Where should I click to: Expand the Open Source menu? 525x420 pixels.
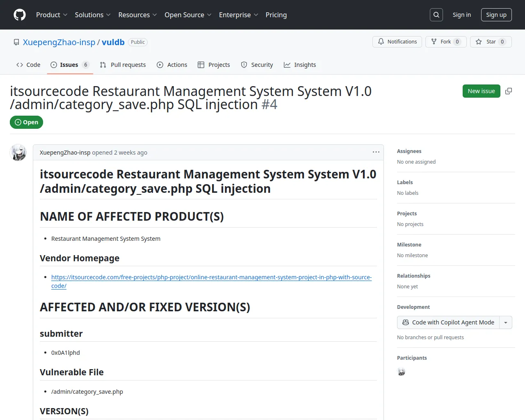(x=188, y=15)
